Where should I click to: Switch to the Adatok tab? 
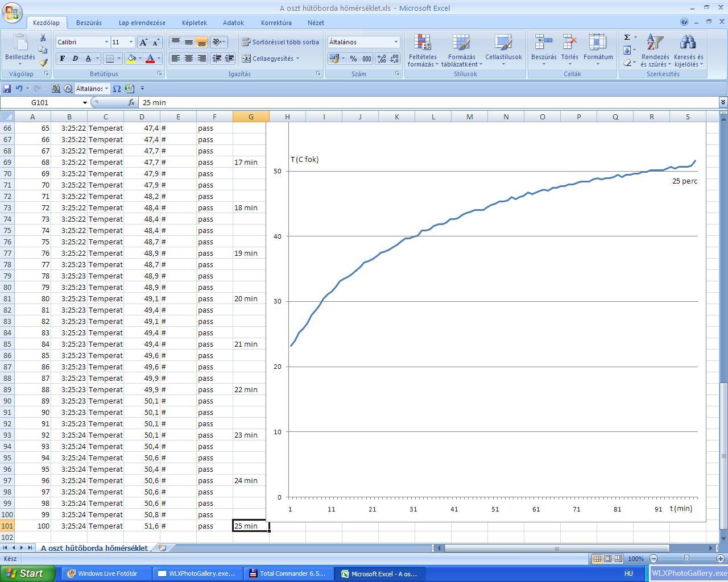233,23
